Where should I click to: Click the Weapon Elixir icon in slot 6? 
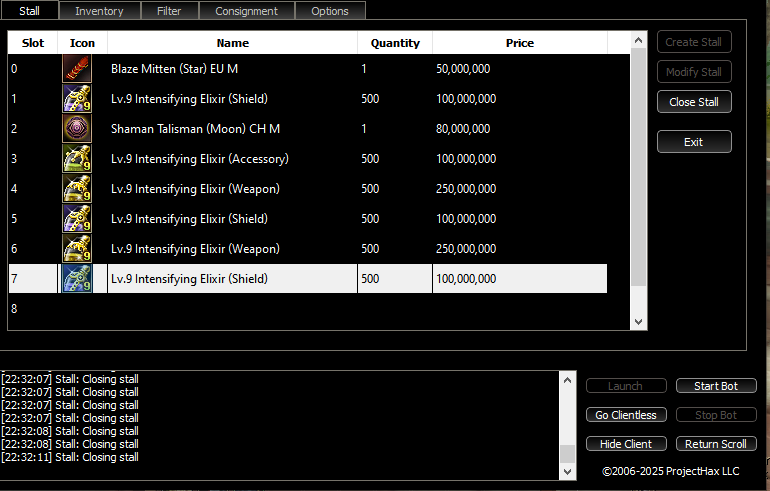[x=77, y=249]
